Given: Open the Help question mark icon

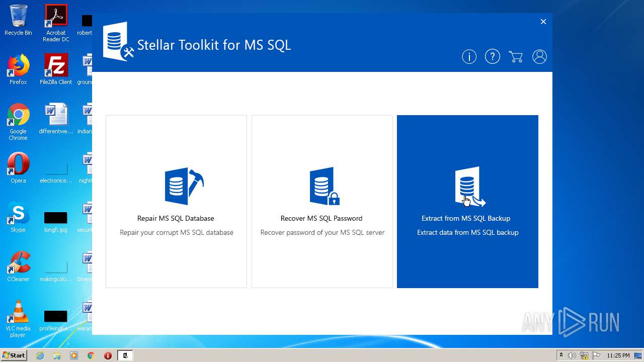Looking at the screenshot, I should click(492, 57).
